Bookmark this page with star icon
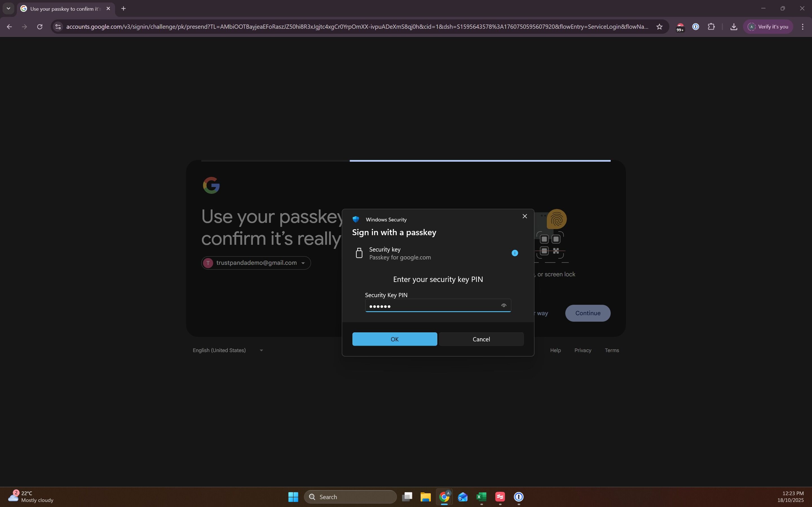The width and height of the screenshot is (812, 507). click(x=659, y=27)
